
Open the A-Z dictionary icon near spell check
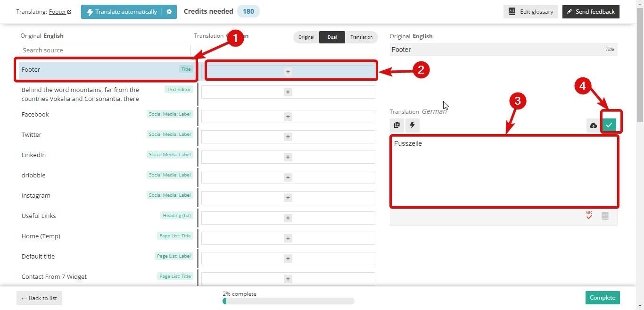[x=605, y=216]
